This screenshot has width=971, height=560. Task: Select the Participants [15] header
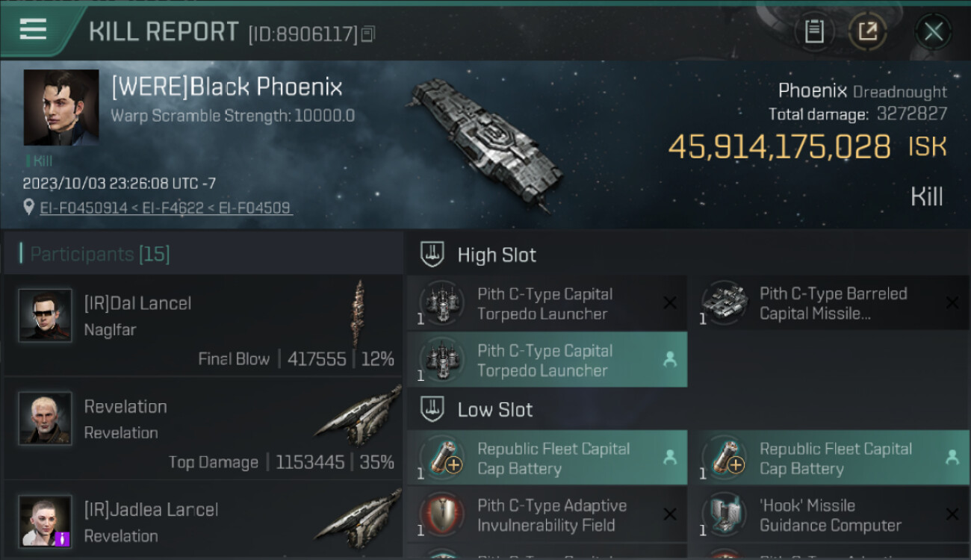pyautogui.click(x=100, y=255)
